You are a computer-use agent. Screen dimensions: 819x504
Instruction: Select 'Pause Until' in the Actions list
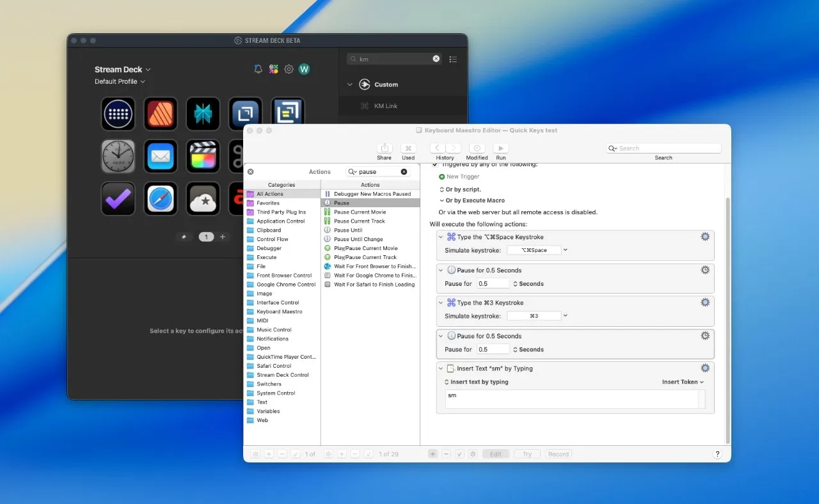click(348, 230)
